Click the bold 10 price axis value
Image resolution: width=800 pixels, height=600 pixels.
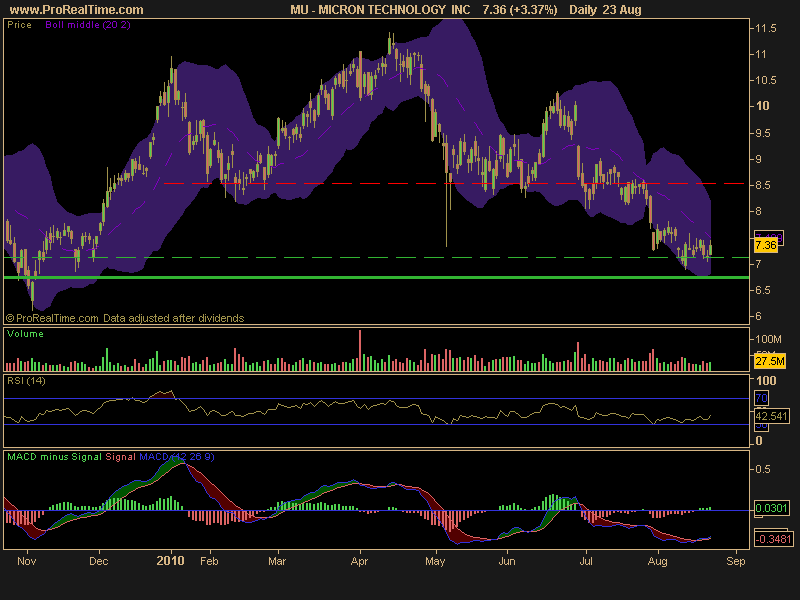tap(763, 106)
